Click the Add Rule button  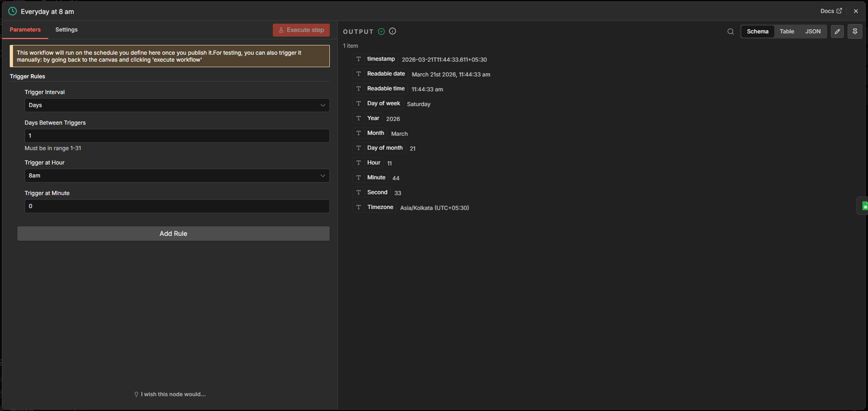pos(174,234)
